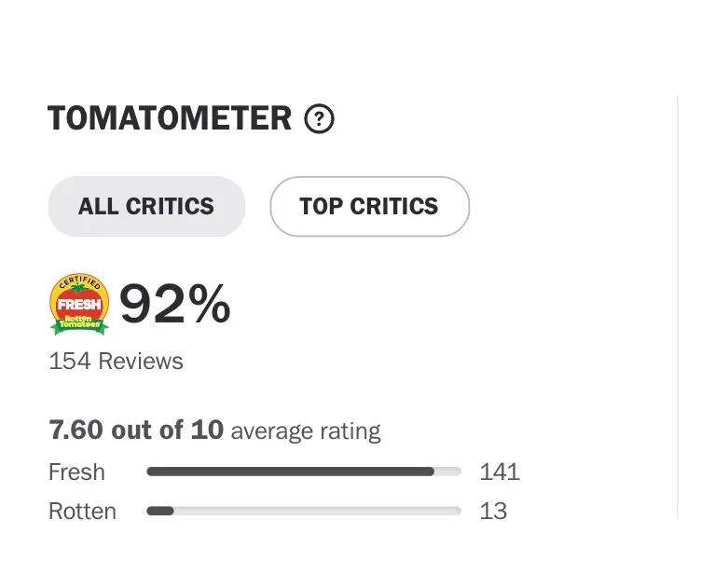The image size is (701, 588).
Task: Open the 154 Reviews link
Action: (116, 361)
